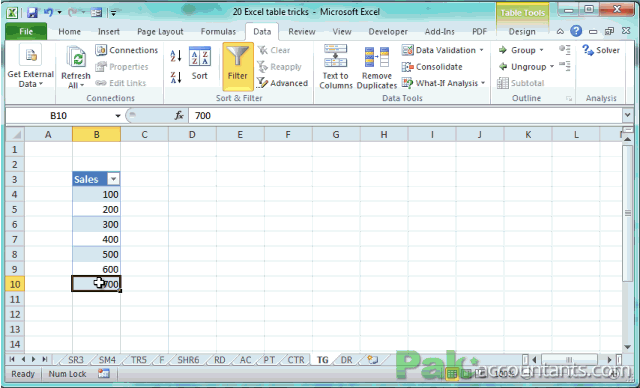This screenshot has height=388, width=640.
Task: Switch to the Insert tab
Action: [x=109, y=31]
